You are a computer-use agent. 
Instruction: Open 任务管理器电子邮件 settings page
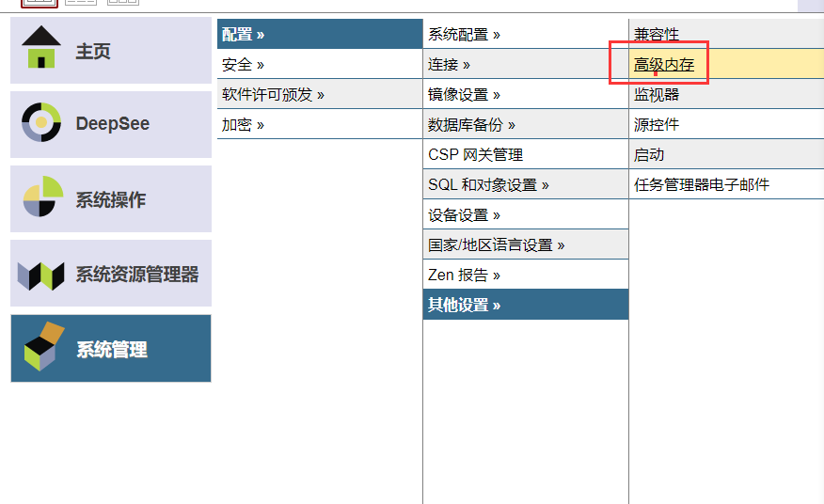pos(726,184)
